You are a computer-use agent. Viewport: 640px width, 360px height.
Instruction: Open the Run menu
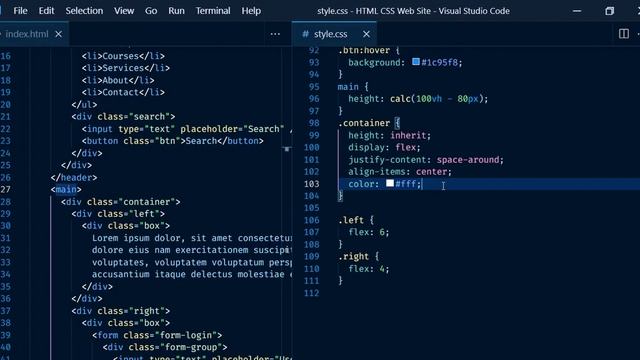pos(176,11)
